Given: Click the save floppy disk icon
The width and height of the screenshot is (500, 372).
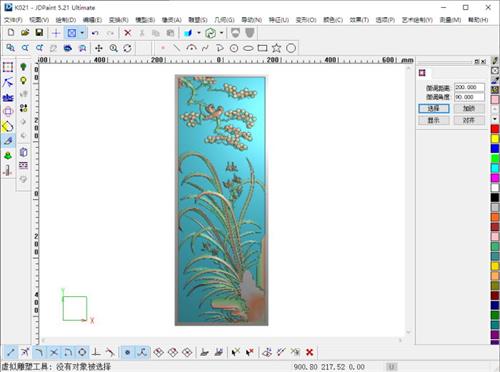Looking at the screenshot, I should coord(39,33).
